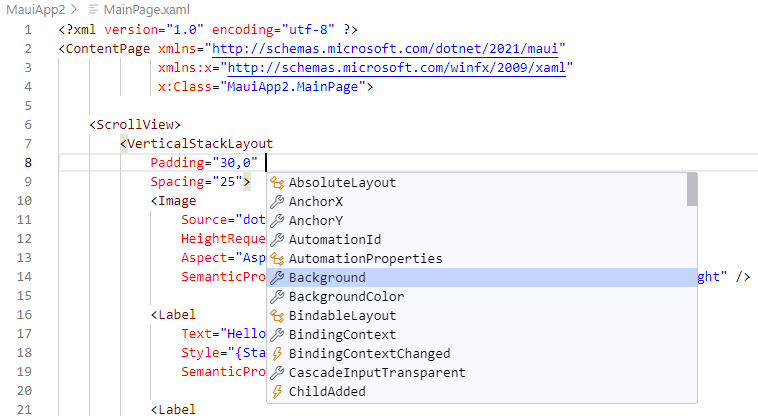The image size is (758, 416).
Task: Click the Spacing attribute on line 9
Action: 177,182
